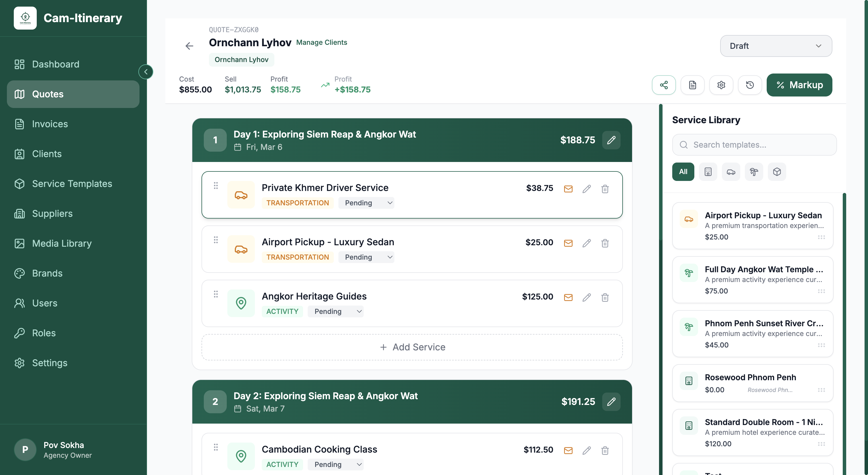868x475 pixels.
Task: Edit Day 1 using the pencil icon
Action: pos(611,140)
